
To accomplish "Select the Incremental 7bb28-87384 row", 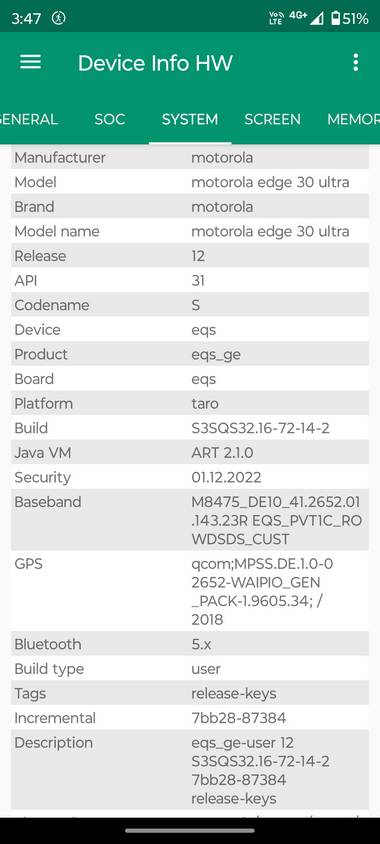I will [x=190, y=718].
